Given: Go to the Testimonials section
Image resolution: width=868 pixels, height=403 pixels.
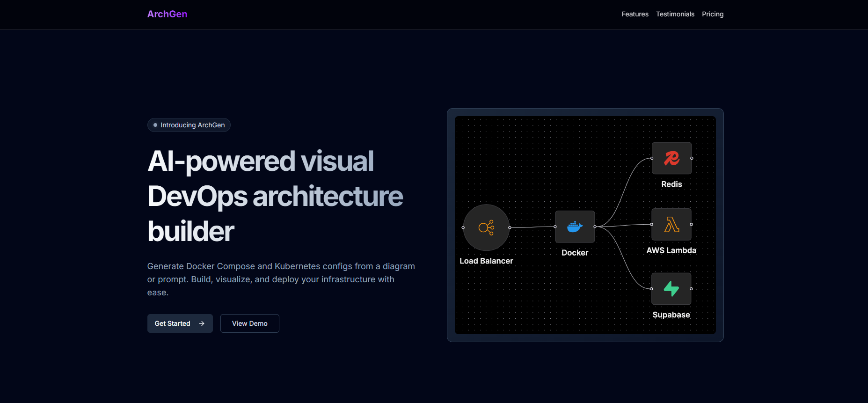Looking at the screenshot, I should pos(675,14).
